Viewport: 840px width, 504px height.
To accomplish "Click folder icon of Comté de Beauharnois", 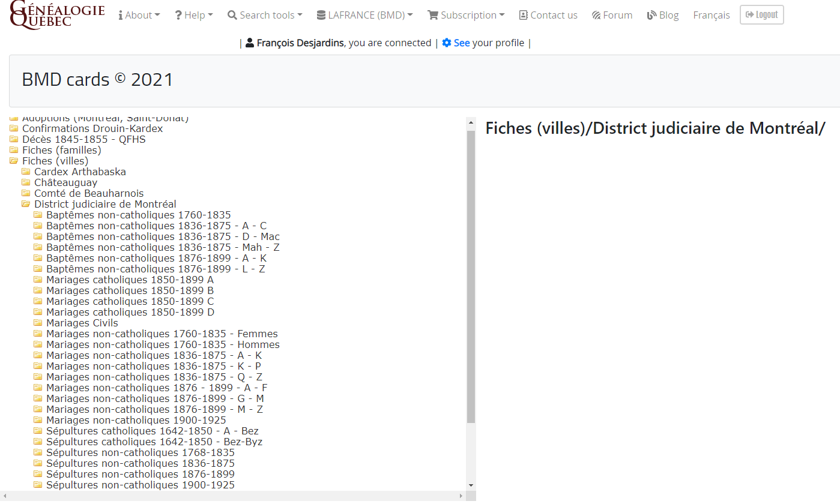I will [26, 193].
